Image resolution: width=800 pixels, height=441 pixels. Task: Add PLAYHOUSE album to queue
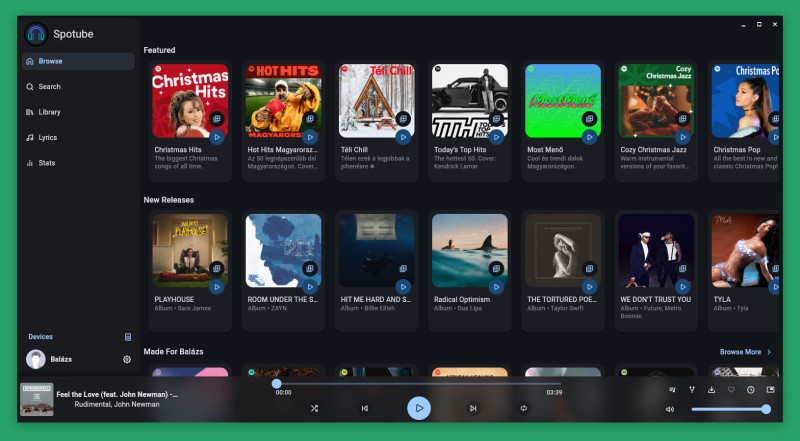[x=217, y=268]
